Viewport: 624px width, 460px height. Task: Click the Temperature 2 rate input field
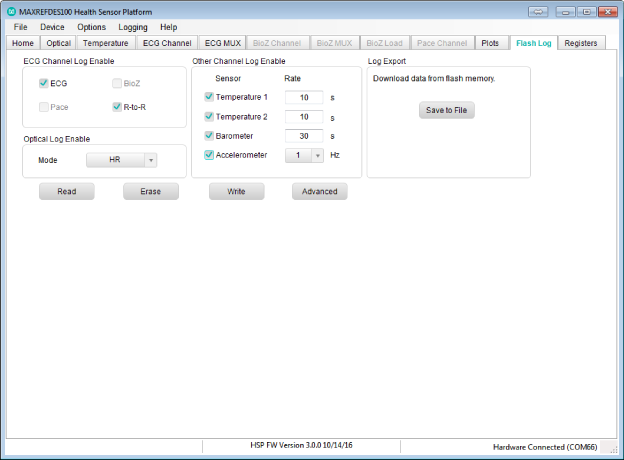coord(304,117)
